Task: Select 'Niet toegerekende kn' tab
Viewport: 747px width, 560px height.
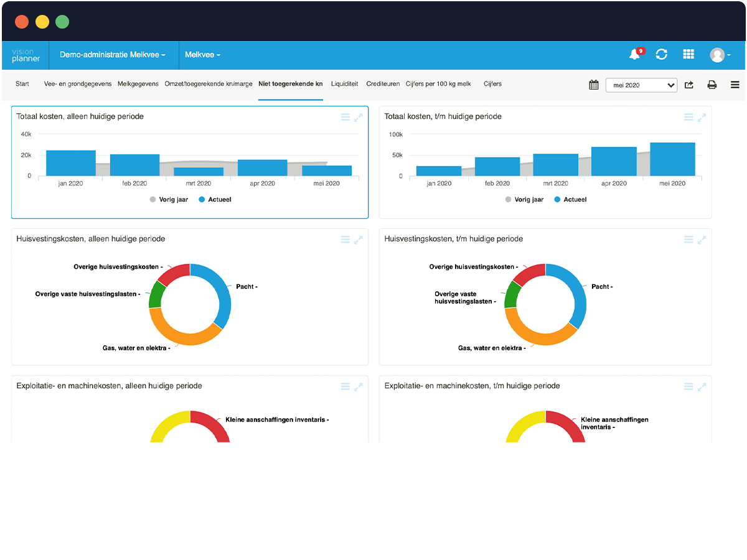Action: pyautogui.click(x=291, y=84)
